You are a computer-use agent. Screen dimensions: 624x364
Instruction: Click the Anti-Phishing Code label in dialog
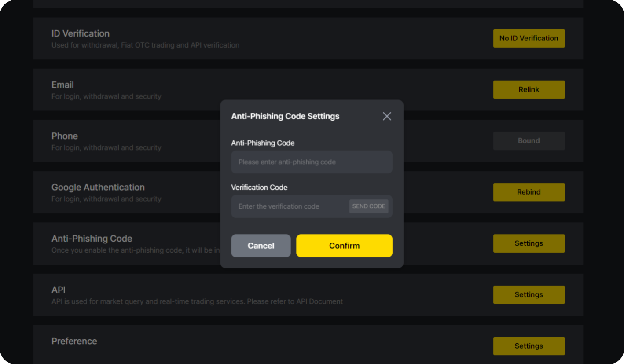263,143
